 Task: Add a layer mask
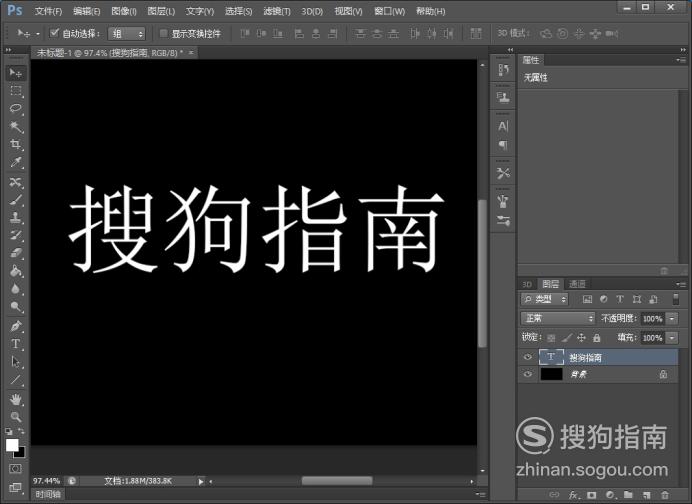tap(592, 495)
